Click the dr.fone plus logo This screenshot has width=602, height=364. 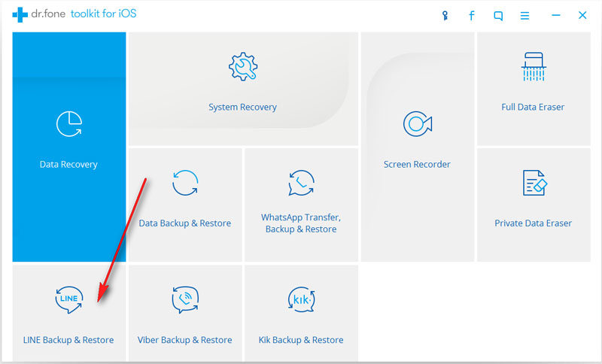tap(20, 14)
